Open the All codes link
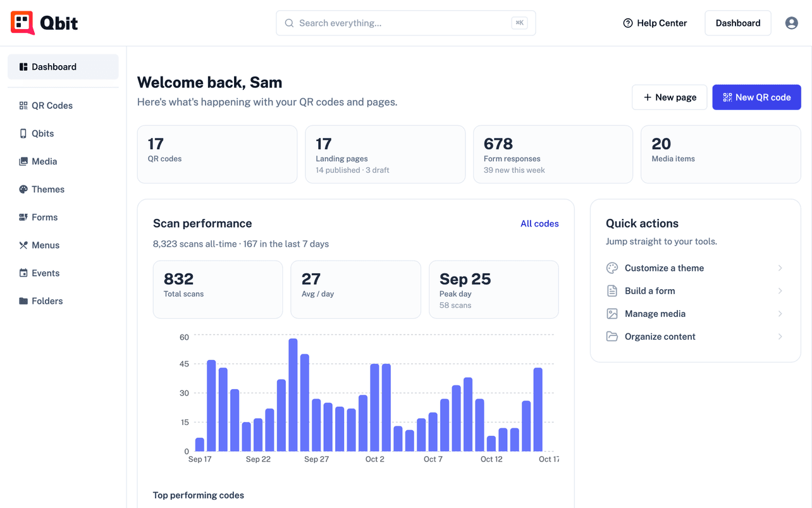This screenshot has height=508, width=812. 539,223
